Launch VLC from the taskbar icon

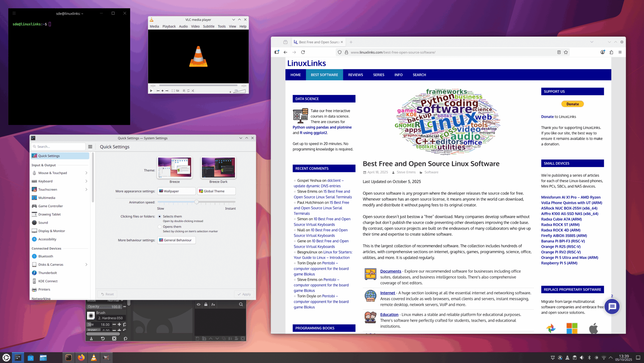[94, 357]
